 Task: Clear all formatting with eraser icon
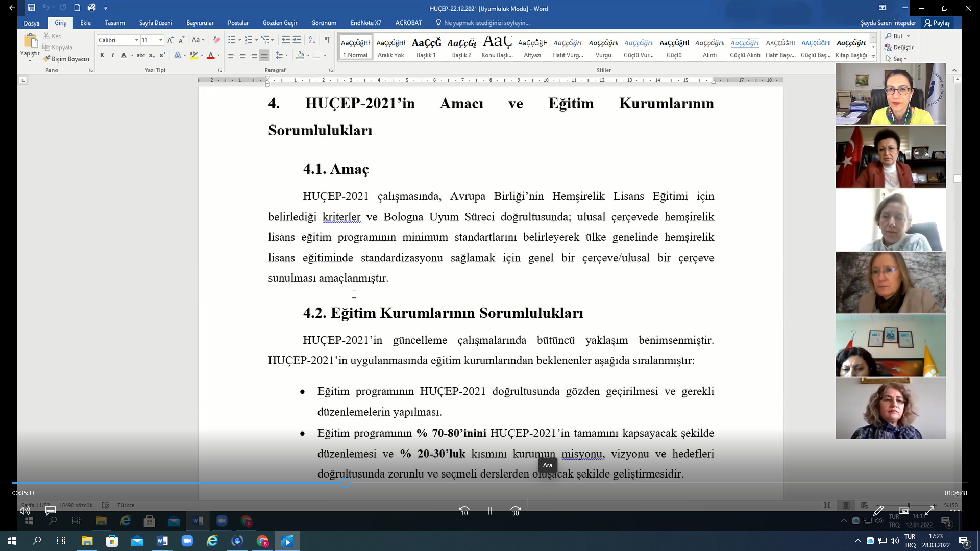pos(216,40)
